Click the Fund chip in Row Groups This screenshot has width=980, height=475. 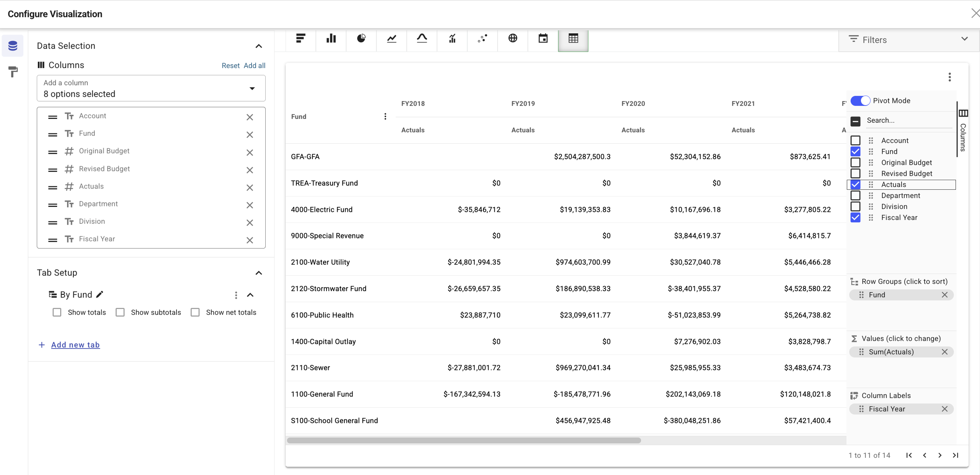click(901, 295)
